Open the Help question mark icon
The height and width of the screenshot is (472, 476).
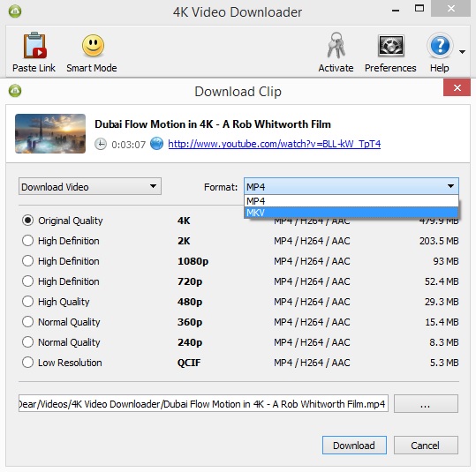pos(440,46)
